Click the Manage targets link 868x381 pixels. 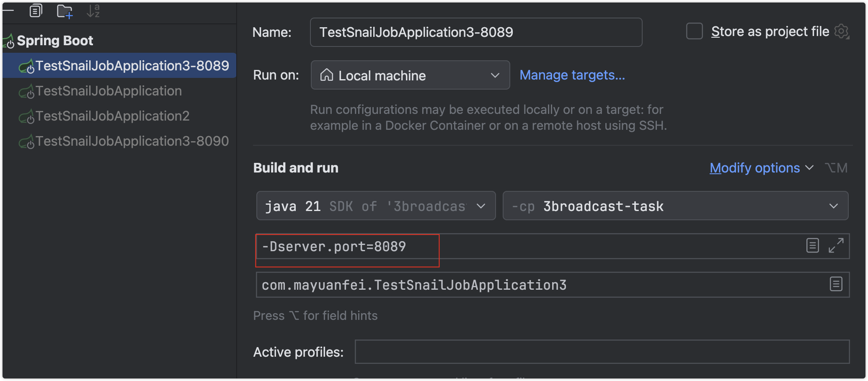pyautogui.click(x=572, y=75)
